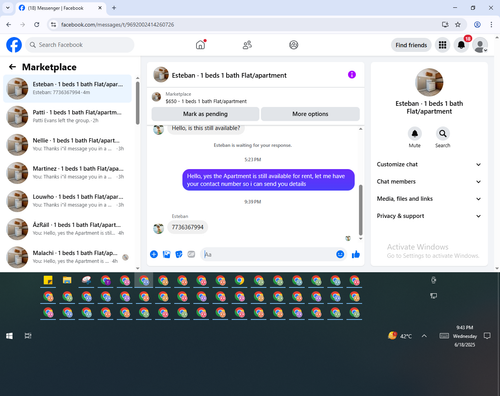Open the Chrome three-dot menu
Image resolution: width=500 pixels, height=396 pixels.
pyautogui.click(x=491, y=24)
